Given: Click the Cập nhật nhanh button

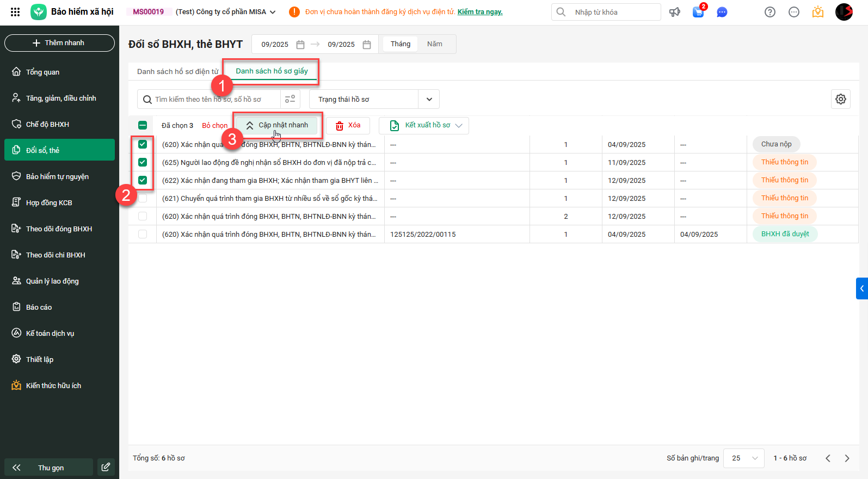Looking at the screenshot, I should tap(278, 125).
